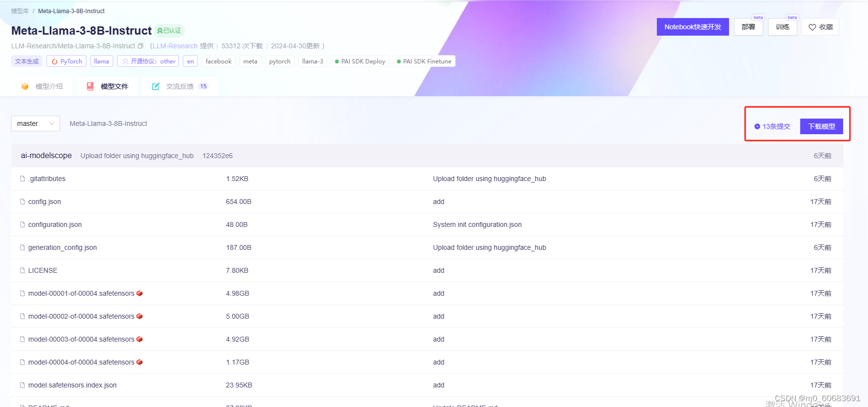The height and width of the screenshot is (407, 868).
Task: Copy the LLM-Research/Meta-Llama-3-8B-Instruct path icon
Action: [x=140, y=46]
